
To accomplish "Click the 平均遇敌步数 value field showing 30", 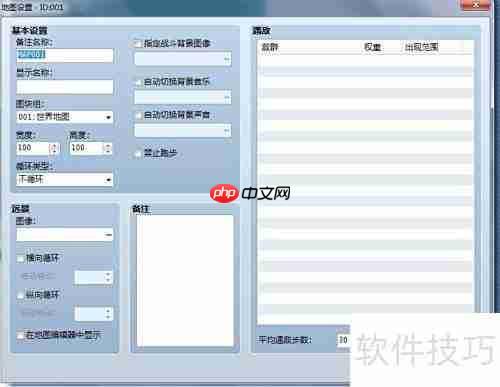I will click(343, 340).
